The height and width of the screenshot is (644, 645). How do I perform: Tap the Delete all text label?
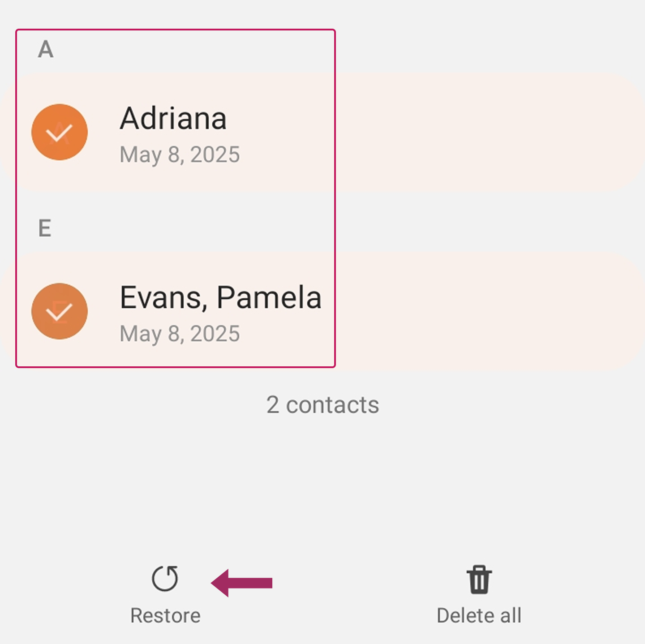[479, 616]
